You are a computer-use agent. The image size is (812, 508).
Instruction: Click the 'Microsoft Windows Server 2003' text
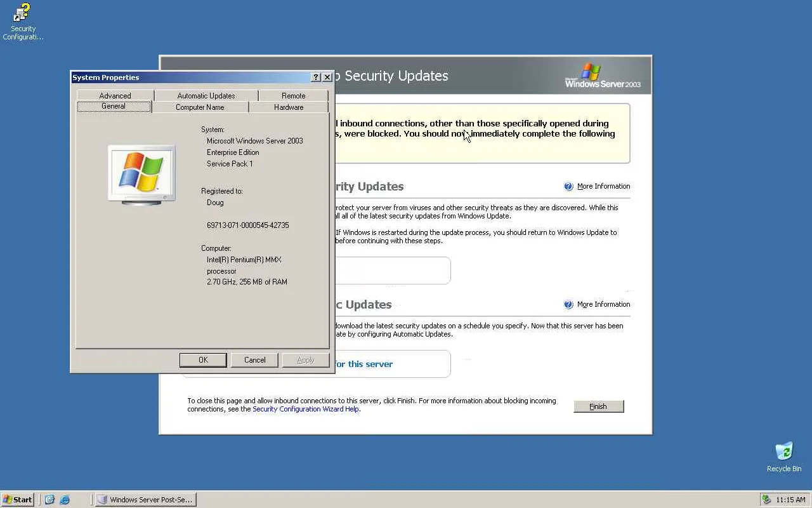click(255, 141)
